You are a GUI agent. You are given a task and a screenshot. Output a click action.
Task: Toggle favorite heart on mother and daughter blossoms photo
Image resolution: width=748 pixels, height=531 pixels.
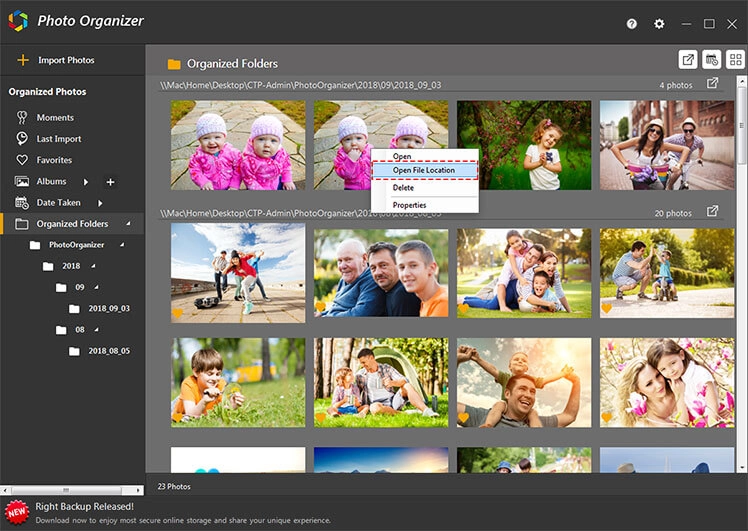point(606,418)
